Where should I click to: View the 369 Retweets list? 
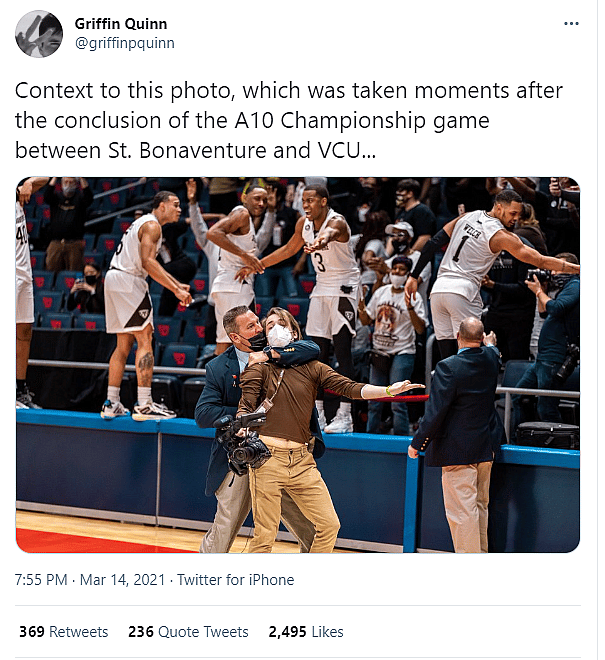(63, 632)
